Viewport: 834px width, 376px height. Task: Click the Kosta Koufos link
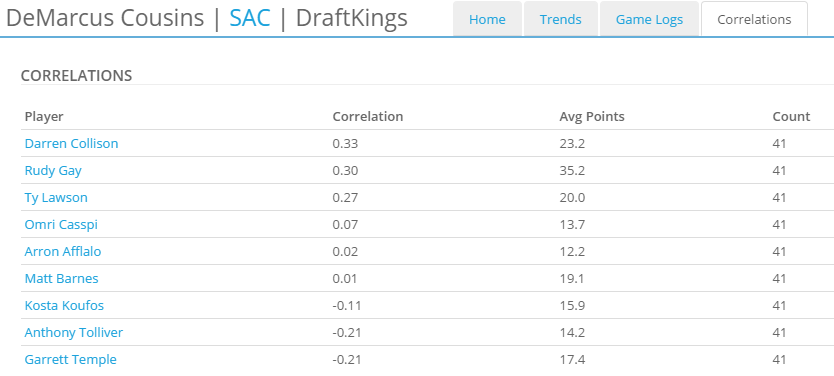pos(64,306)
